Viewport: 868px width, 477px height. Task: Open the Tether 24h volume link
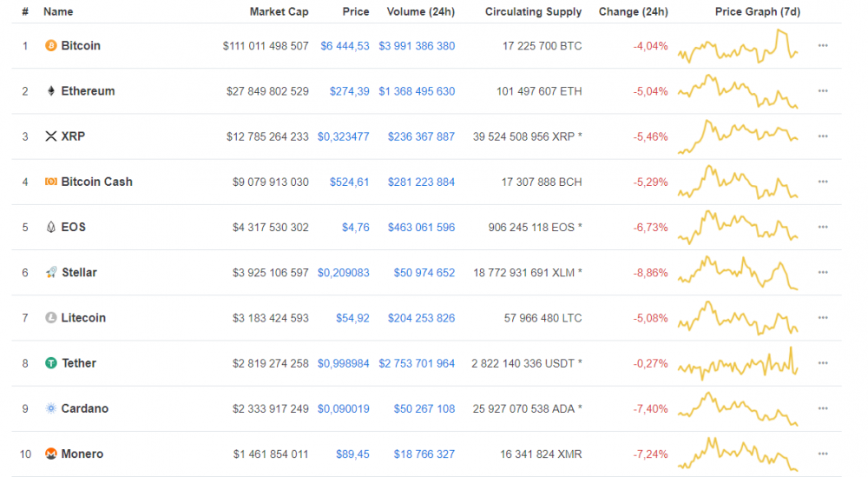pos(417,363)
